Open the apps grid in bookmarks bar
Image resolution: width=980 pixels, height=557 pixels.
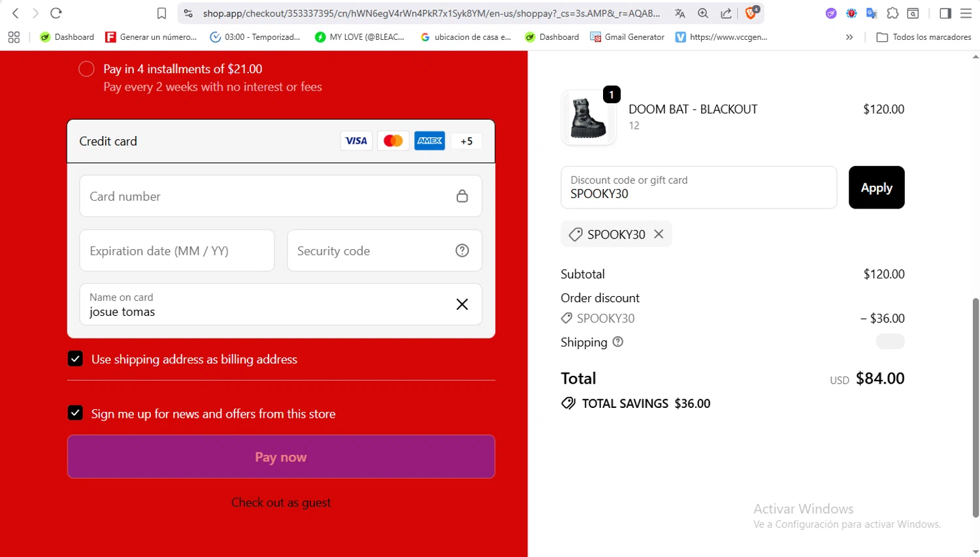14,37
